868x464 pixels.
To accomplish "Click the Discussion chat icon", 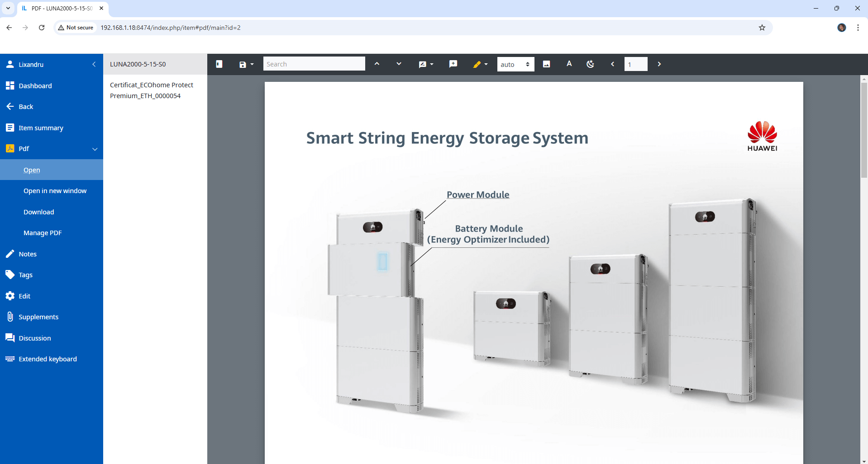I will [10, 338].
